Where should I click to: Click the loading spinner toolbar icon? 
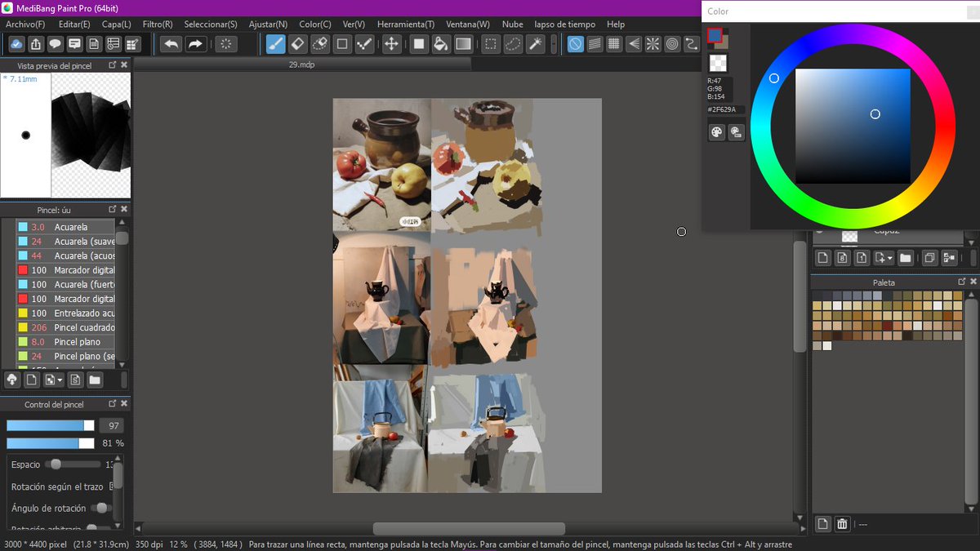click(225, 44)
